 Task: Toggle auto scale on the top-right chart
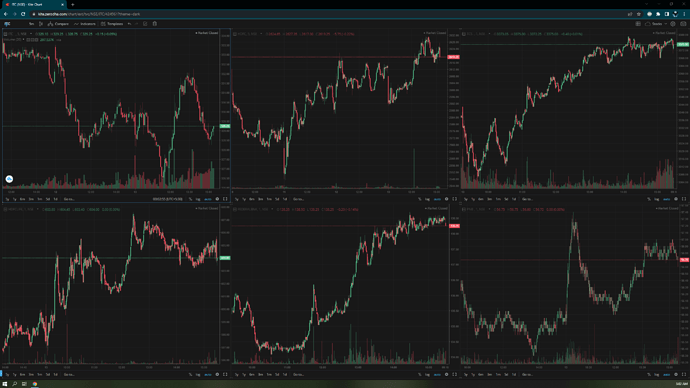click(x=666, y=199)
